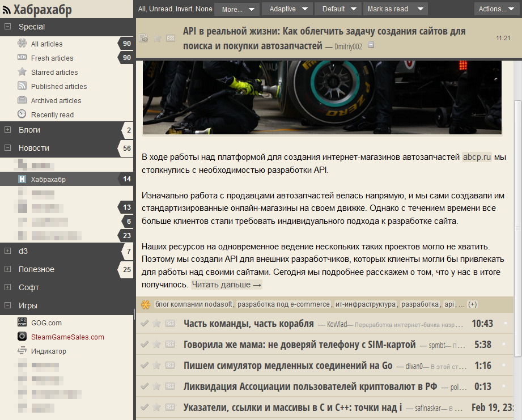The image size is (522, 420).
Task: Open All articles via its flower icon
Action: click(x=22, y=43)
